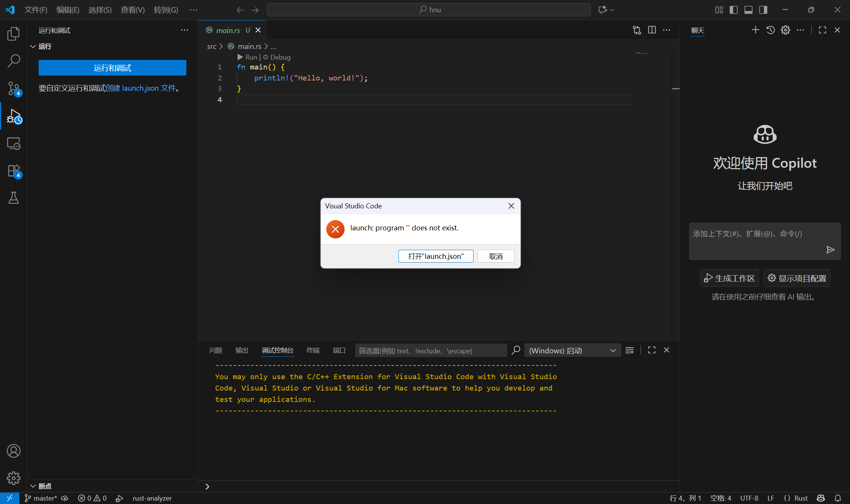Image resolution: width=850 pixels, height=504 pixels.
Task: Expand the 断点 breakpoints section
Action: pos(41,486)
